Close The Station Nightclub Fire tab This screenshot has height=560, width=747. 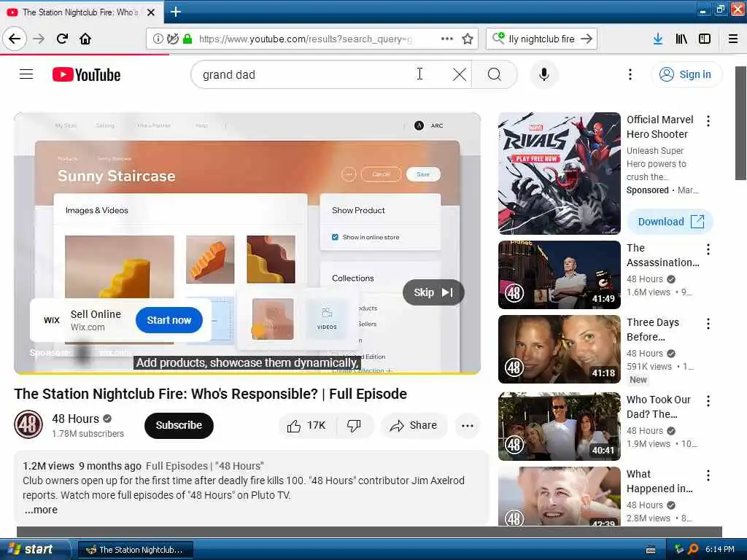(x=151, y=12)
